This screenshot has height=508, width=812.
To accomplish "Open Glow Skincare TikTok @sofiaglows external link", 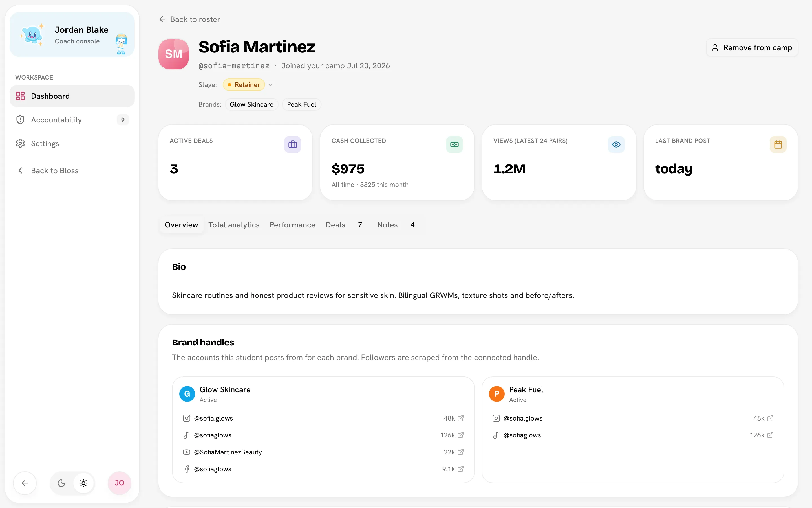I will click(x=461, y=435).
